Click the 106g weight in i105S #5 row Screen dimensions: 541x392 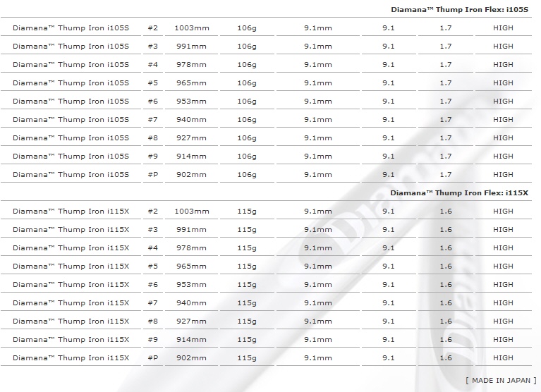[247, 83]
